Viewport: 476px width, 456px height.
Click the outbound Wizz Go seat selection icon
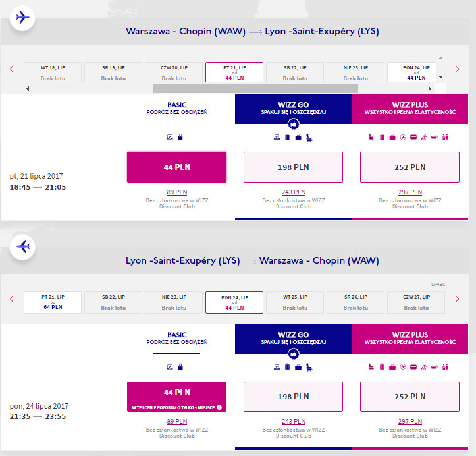309,138
